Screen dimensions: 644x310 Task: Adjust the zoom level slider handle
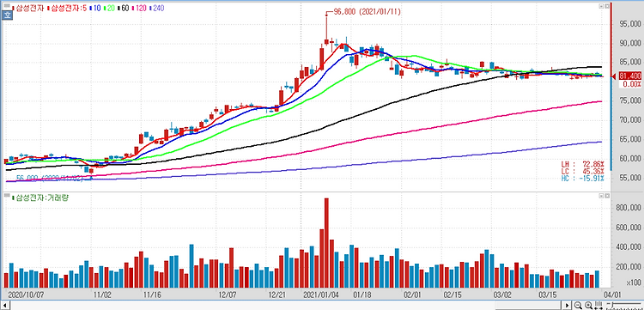coord(612,305)
